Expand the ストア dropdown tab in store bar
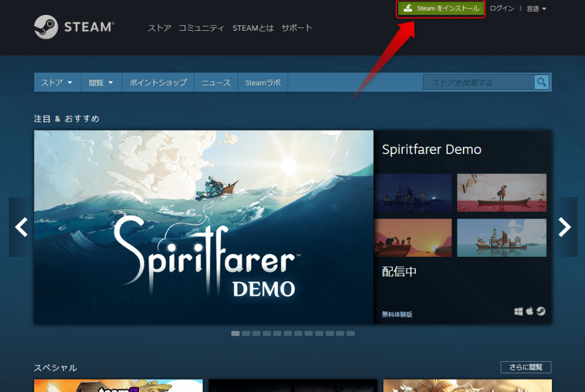This screenshot has height=392, width=585. click(58, 82)
